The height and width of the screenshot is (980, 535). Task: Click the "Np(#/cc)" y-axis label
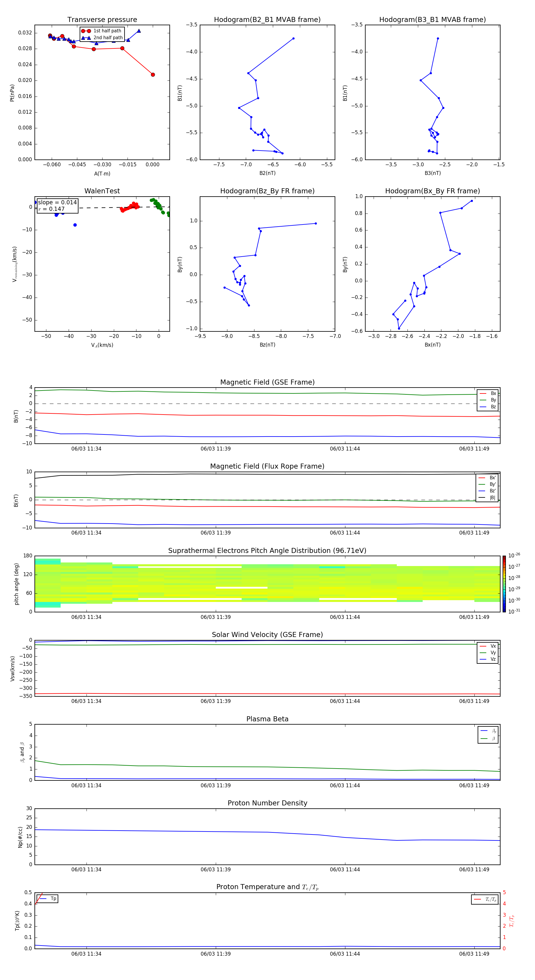20,837
